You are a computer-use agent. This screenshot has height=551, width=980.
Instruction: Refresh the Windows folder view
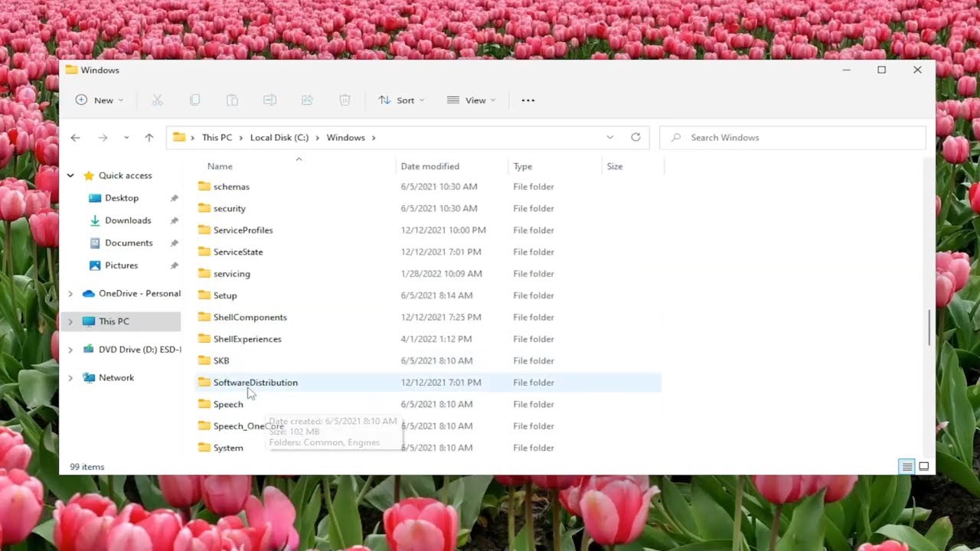(x=635, y=138)
